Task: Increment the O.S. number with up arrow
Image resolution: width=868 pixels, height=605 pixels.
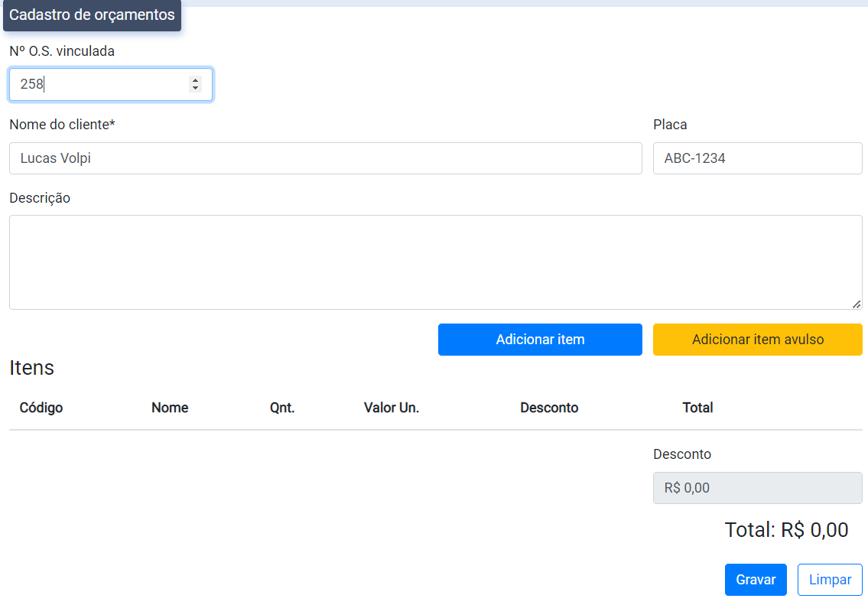Action: tap(196, 80)
